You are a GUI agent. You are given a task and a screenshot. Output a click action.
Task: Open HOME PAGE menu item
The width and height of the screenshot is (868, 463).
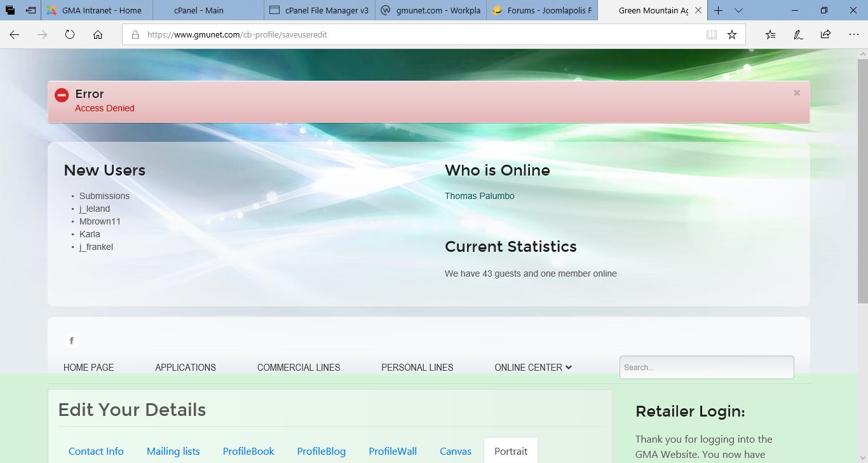tap(89, 368)
